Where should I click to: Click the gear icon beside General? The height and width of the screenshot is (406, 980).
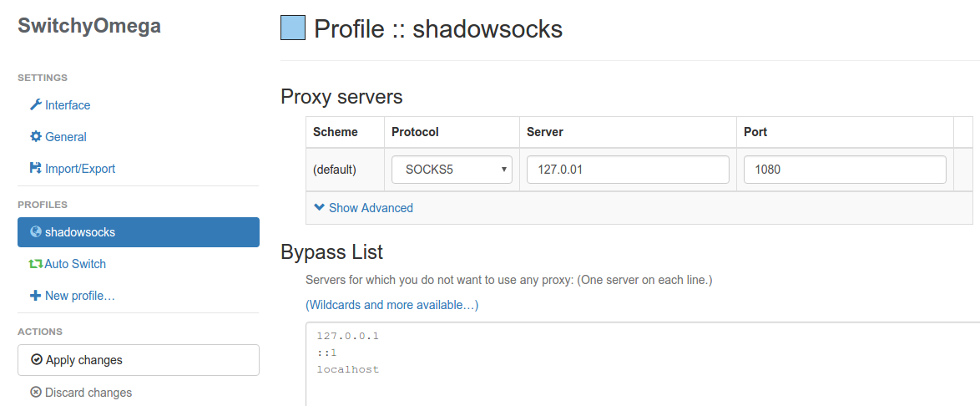click(x=35, y=137)
